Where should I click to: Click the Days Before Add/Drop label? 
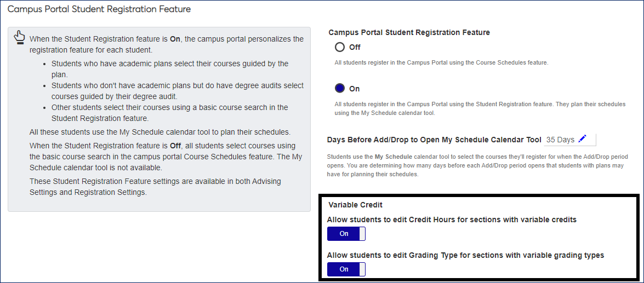[434, 140]
